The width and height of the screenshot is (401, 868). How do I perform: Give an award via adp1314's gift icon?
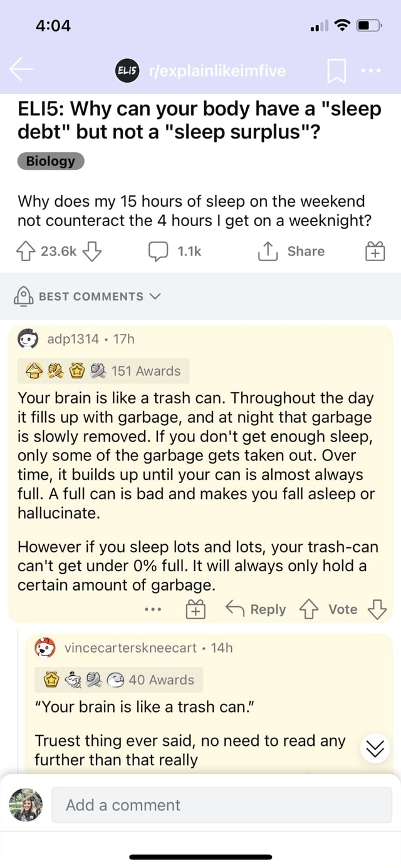pos(194,608)
